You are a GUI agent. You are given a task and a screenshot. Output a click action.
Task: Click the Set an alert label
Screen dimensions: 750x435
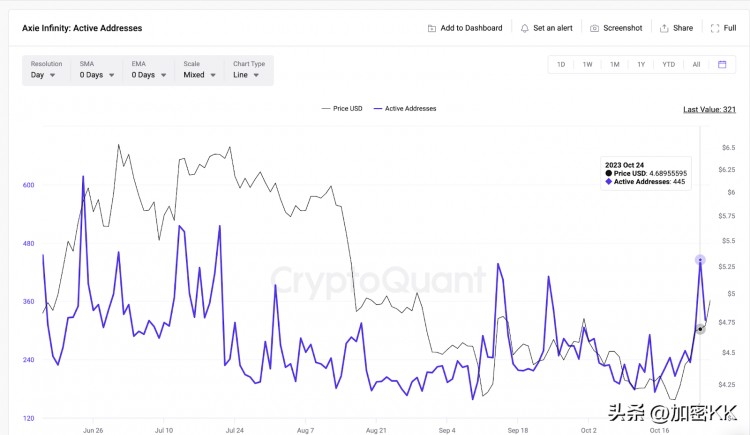pos(553,28)
